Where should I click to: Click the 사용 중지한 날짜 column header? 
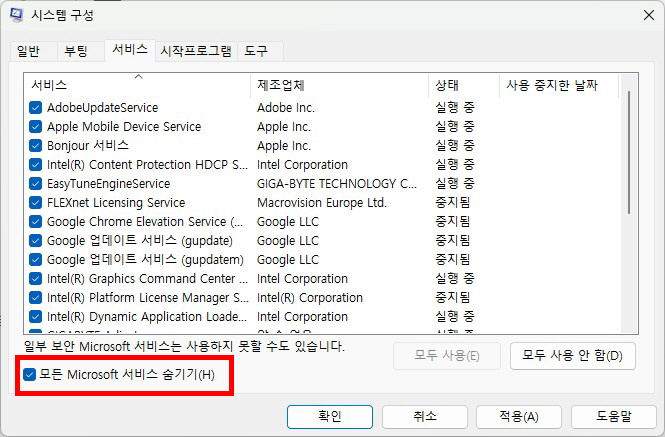point(559,85)
